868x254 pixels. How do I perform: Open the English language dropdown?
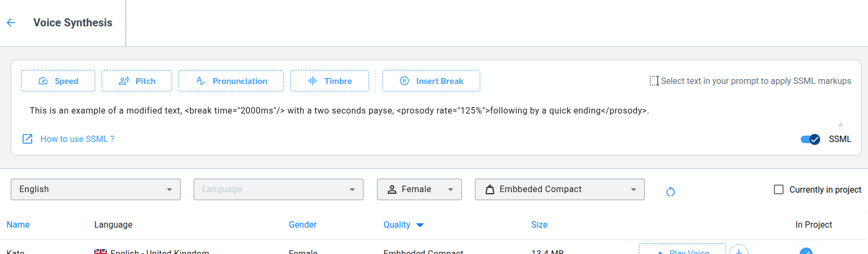coord(96,189)
